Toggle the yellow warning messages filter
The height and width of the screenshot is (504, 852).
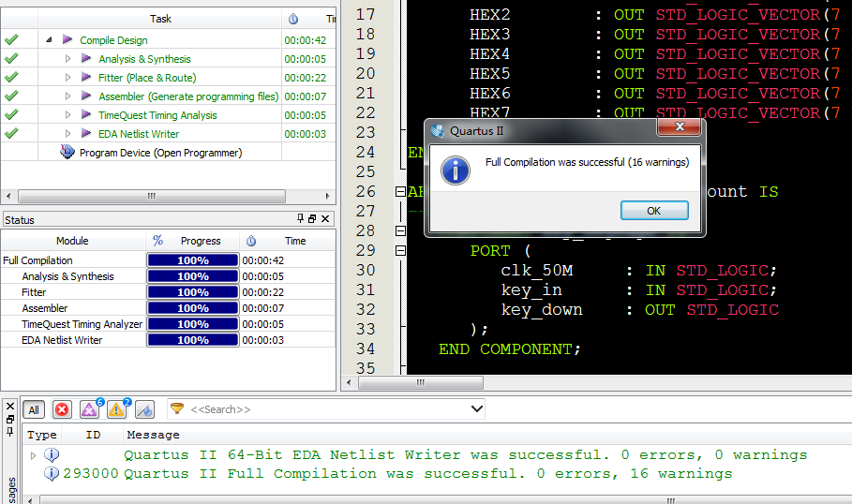tap(117, 409)
